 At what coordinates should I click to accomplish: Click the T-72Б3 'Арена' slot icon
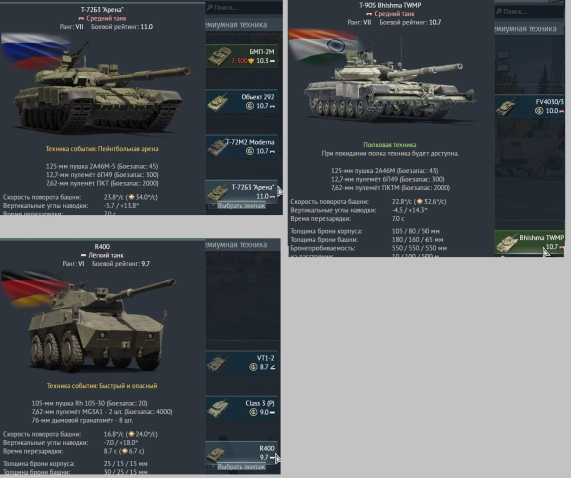[x=218, y=192]
